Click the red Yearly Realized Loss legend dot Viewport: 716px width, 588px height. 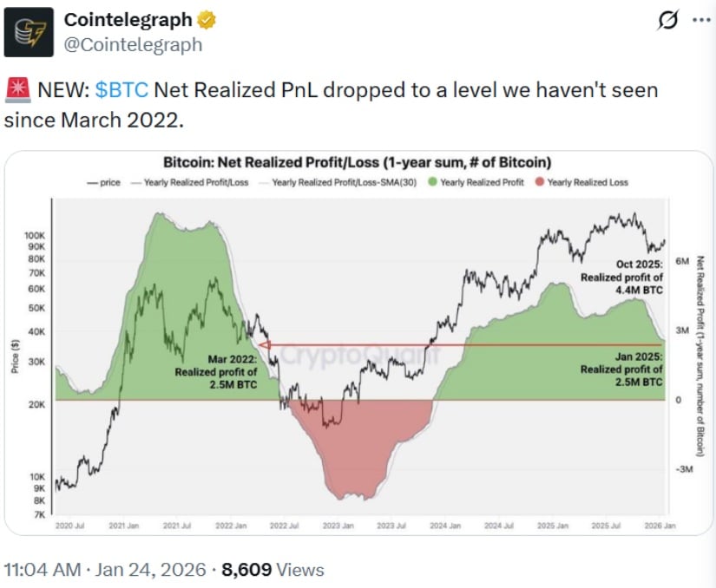[540, 183]
